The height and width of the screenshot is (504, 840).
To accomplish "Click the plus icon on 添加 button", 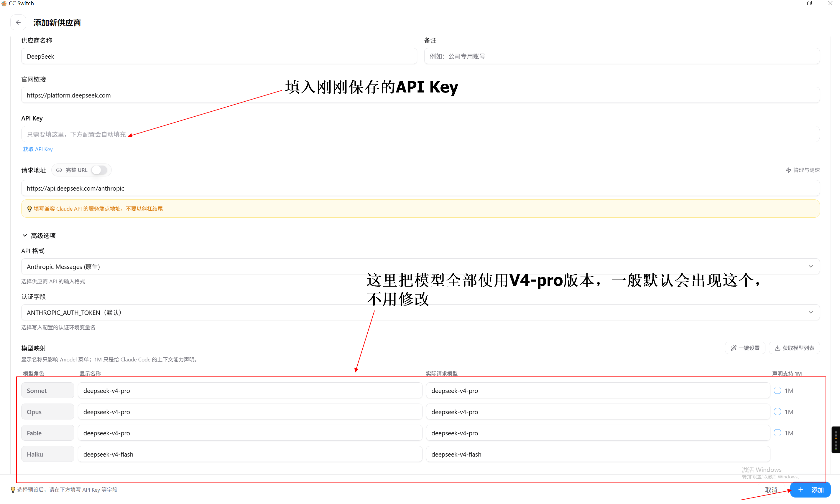I will point(800,490).
